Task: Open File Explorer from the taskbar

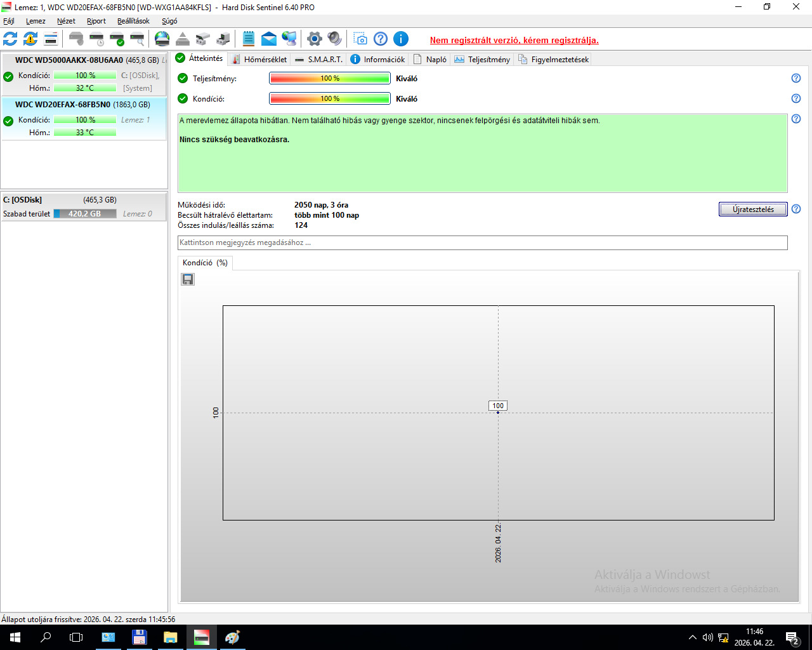Action: click(170, 637)
